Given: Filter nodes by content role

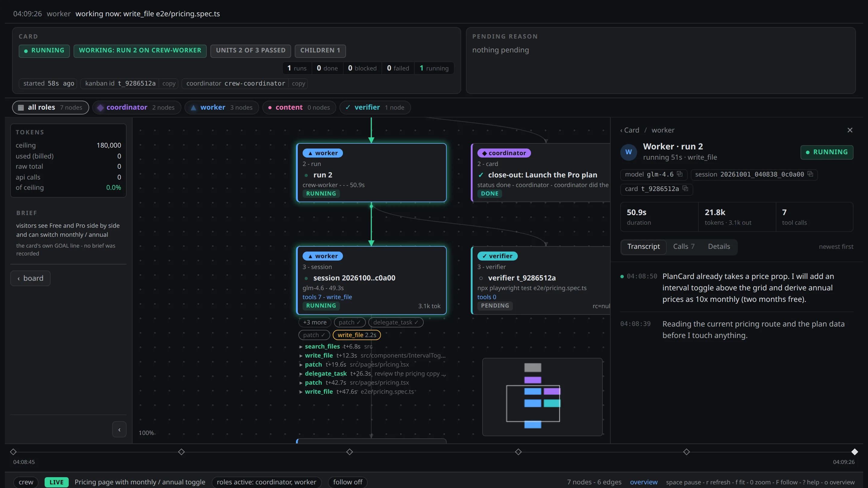Looking at the screenshot, I should 299,108.
